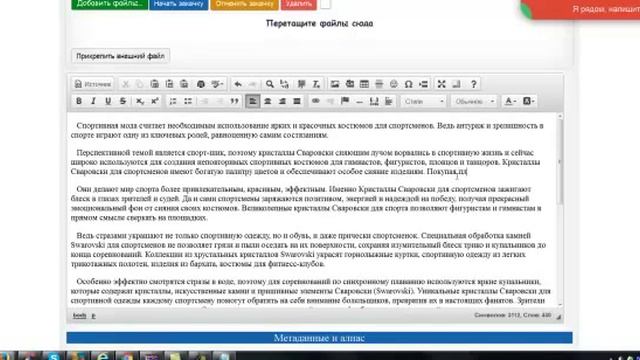Insert a smiley emoticon
Screen dimensions: 640x360
coord(393,84)
